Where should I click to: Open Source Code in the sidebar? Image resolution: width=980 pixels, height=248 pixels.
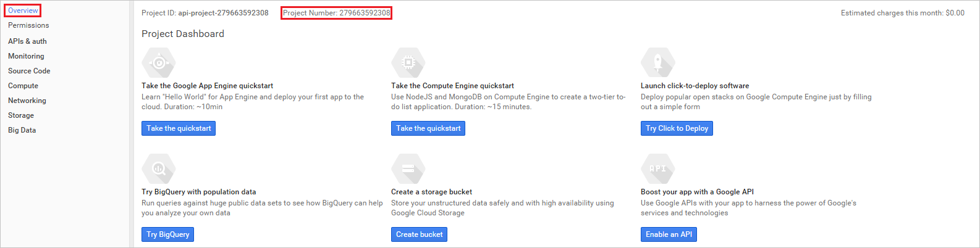(29, 71)
